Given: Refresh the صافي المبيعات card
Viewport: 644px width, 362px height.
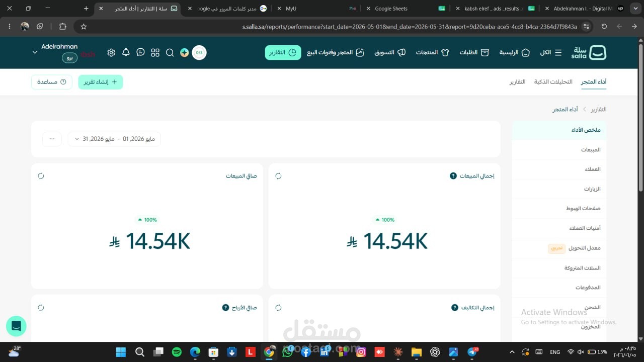Looking at the screenshot, I should [41, 176].
